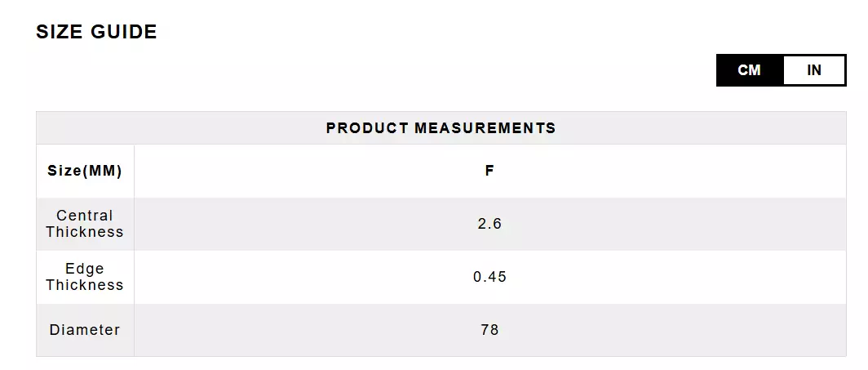The height and width of the screenshot is (370, 868).
Task: Click the F size column header
Action: coord(489,171)
